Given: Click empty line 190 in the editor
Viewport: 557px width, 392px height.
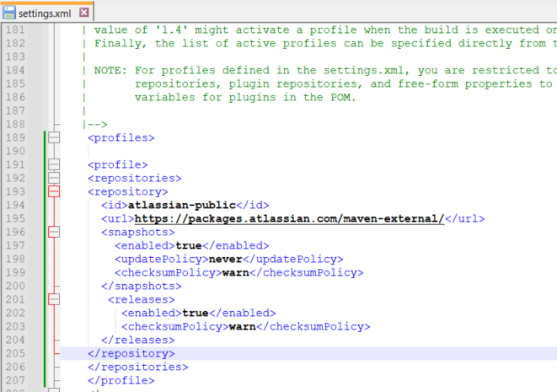Looking at the screenshot, I should click(308, 151).
